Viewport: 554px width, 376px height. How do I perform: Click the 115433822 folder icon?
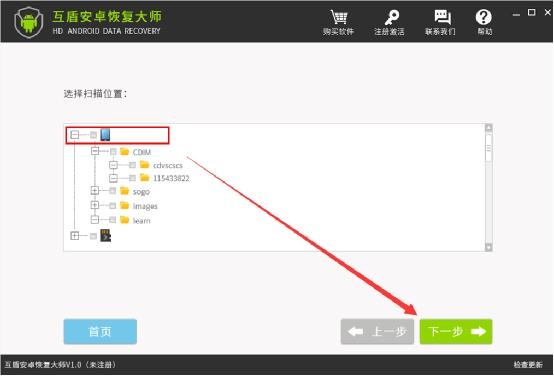[x=145, y=178]
